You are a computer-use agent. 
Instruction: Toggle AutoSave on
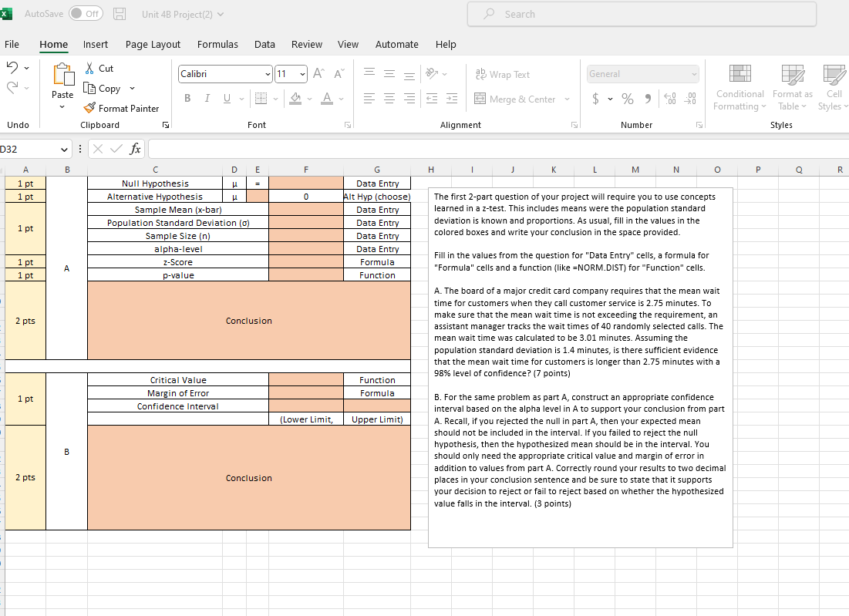coord(85,13)
